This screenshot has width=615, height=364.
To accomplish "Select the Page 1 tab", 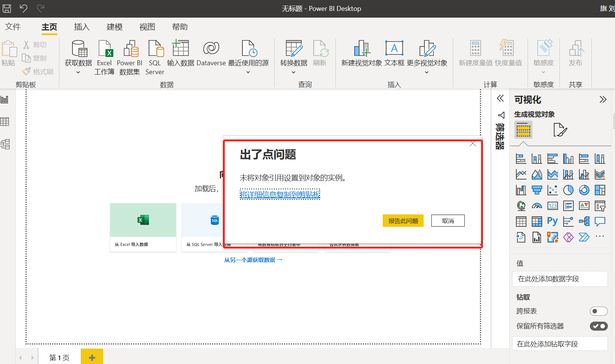I will 59,358.
